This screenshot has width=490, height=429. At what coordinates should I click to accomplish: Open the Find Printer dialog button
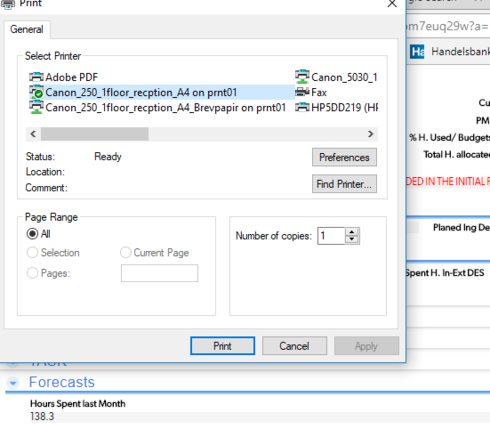point(344,184)
